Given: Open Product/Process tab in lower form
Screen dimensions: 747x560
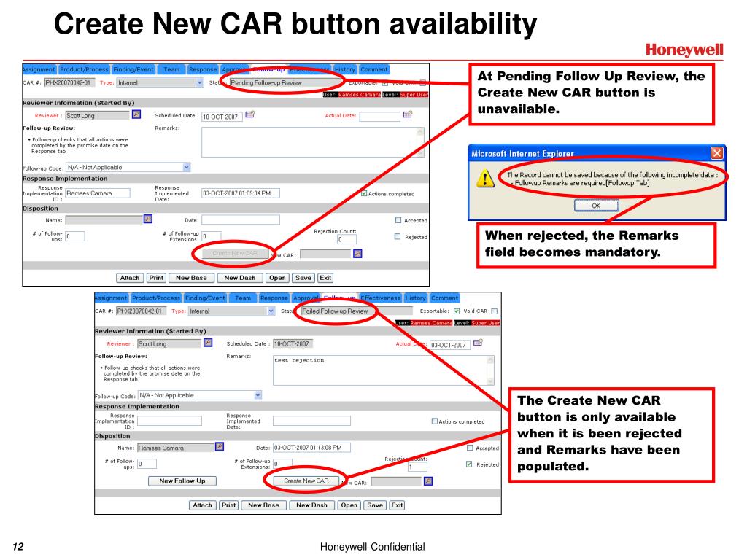Looking at the screenshot, I should coord(156,298).
